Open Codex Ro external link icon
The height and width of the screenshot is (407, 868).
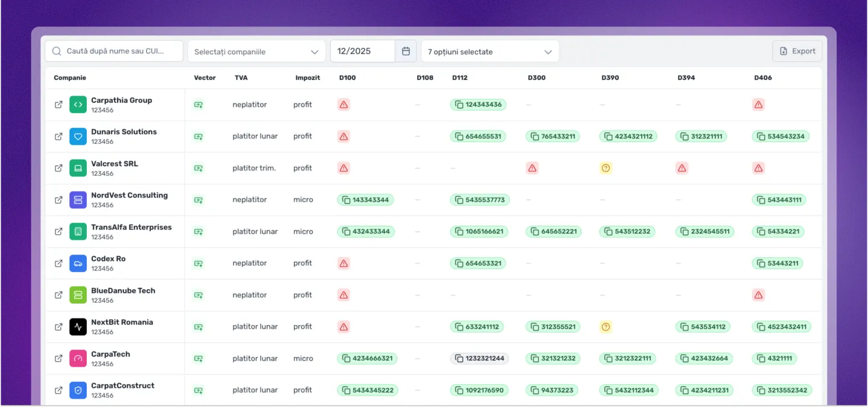coord(58,263)
